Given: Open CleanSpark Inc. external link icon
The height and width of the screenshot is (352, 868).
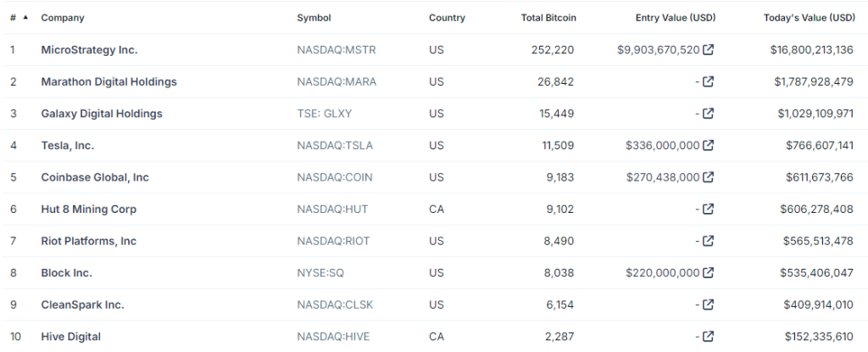Looking at the screenshot, I should (x=709, y=305).
